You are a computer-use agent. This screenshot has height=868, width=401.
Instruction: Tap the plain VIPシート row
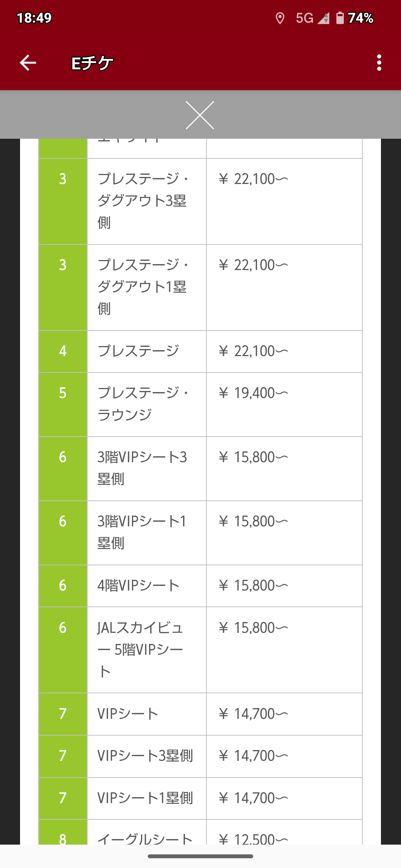click(128, 714)
